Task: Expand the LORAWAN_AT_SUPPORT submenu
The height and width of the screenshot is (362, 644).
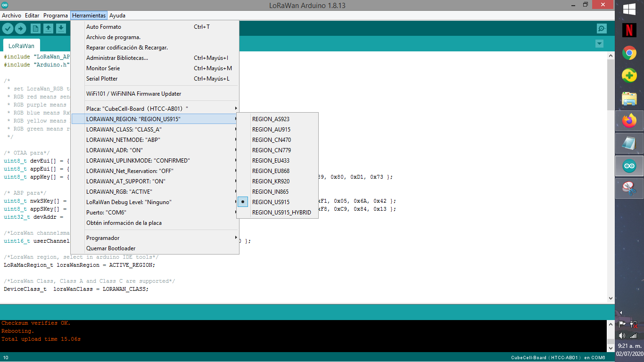Action: point(155,181)
